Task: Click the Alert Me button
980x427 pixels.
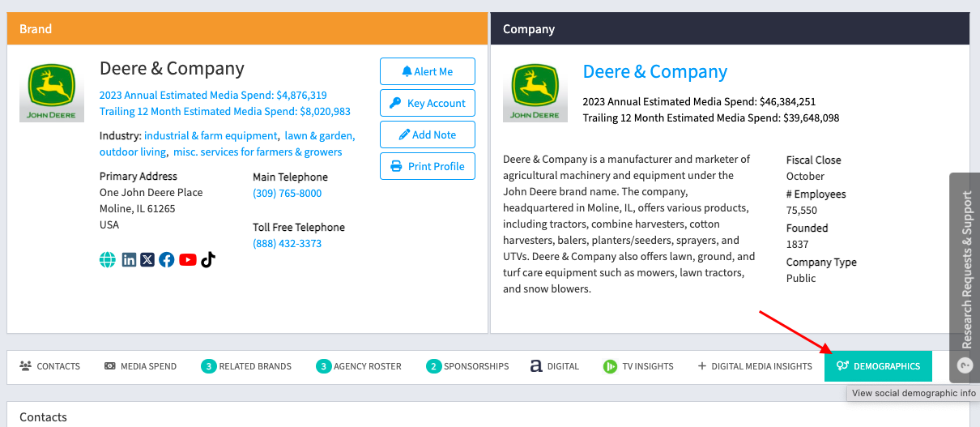Action: tap(428, 71)
